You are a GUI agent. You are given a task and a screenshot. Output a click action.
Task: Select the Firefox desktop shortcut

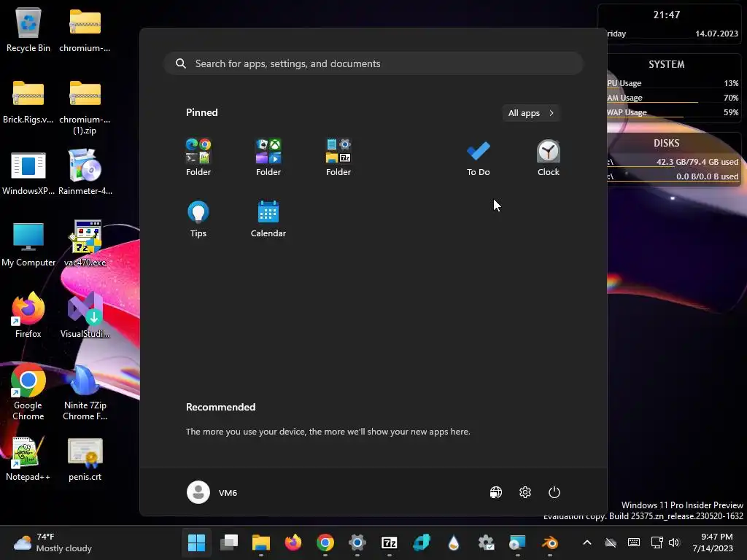tap(28, 315)
